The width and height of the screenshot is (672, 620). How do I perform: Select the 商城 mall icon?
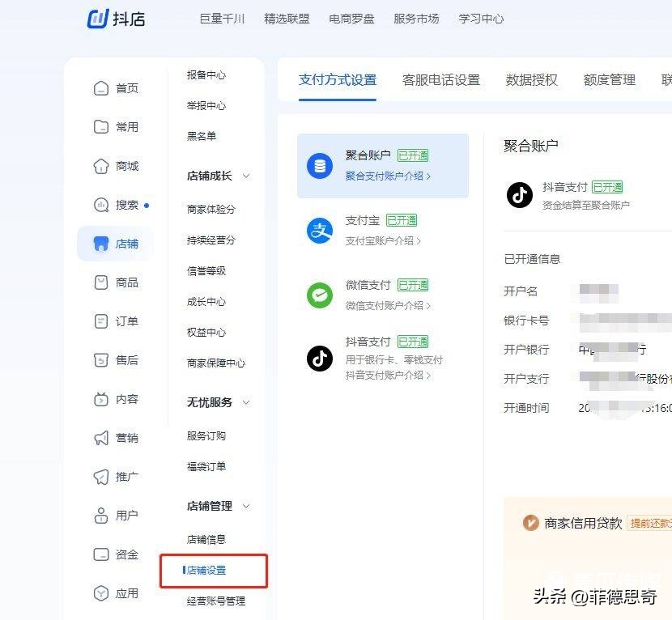tap(100, 165)
